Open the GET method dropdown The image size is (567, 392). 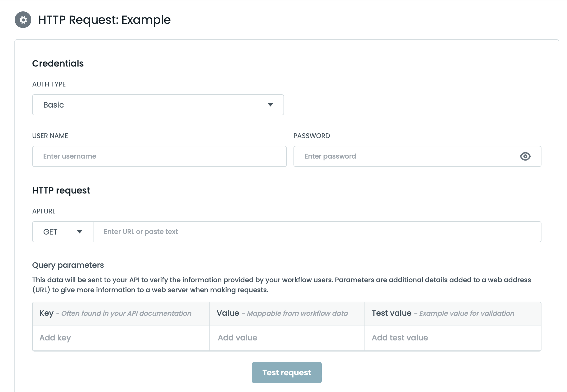[x=63, y=232]
